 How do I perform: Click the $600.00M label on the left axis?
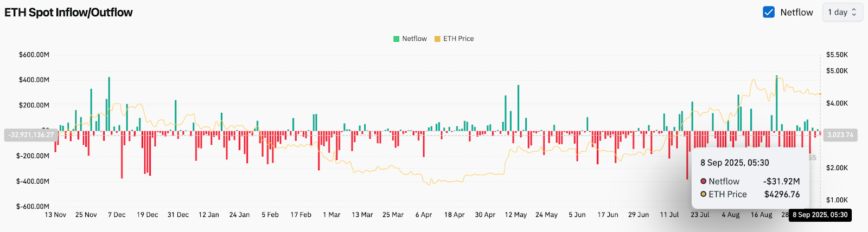point(34,55)
